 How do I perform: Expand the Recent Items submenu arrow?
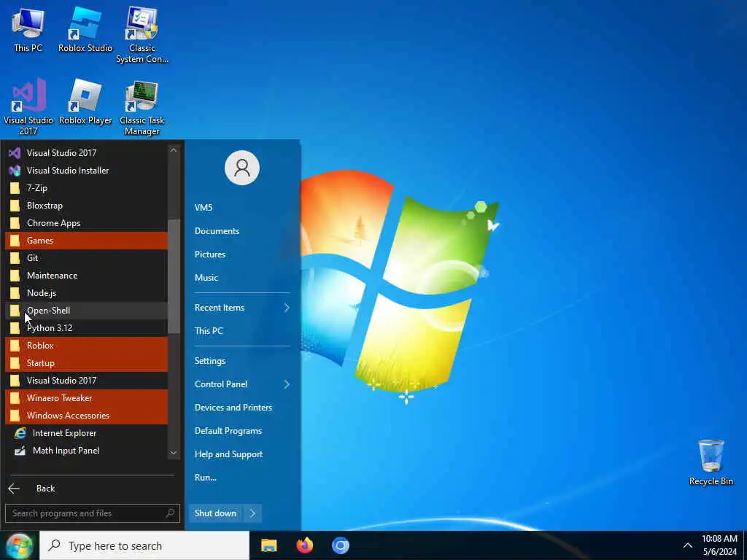pyautogui.click(x=287, y=308)
